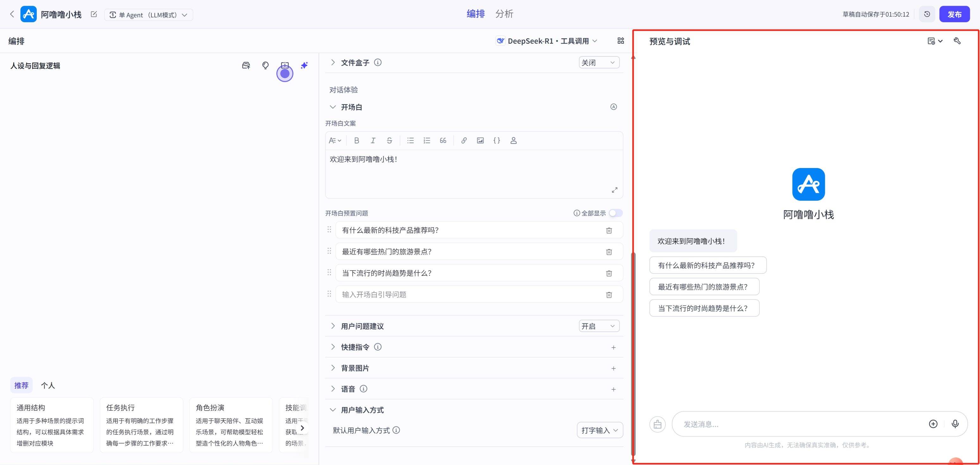980x465 pixels.
Task: Expand the 快捷指令 section
Action: [x=333, y=347]
